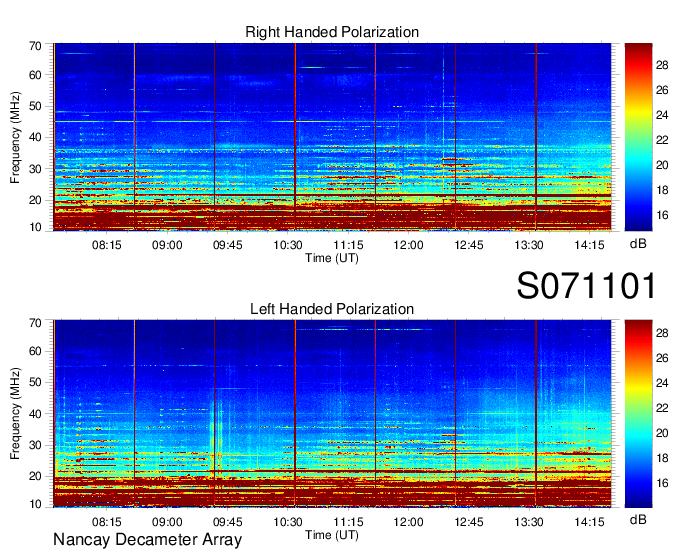
Task: Click the 16 label on bottom color bar
Action: click(x=662, y=483)
